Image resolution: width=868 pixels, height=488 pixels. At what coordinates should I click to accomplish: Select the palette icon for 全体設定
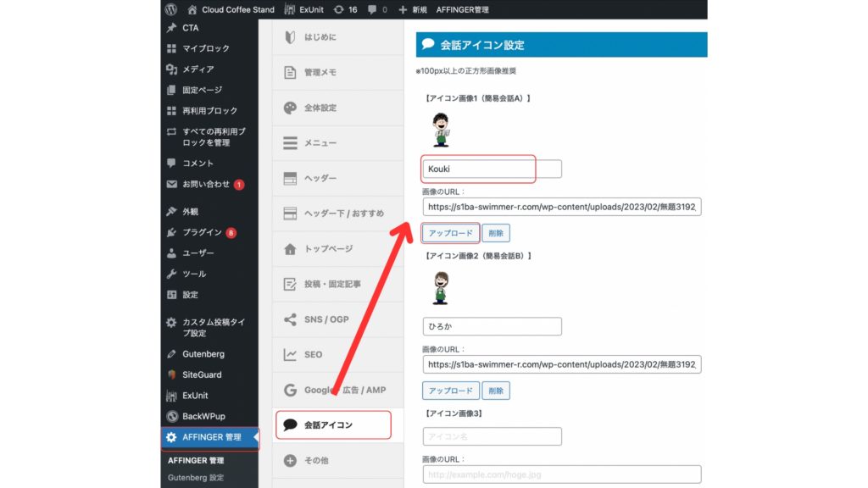click(x=290, y=108)
